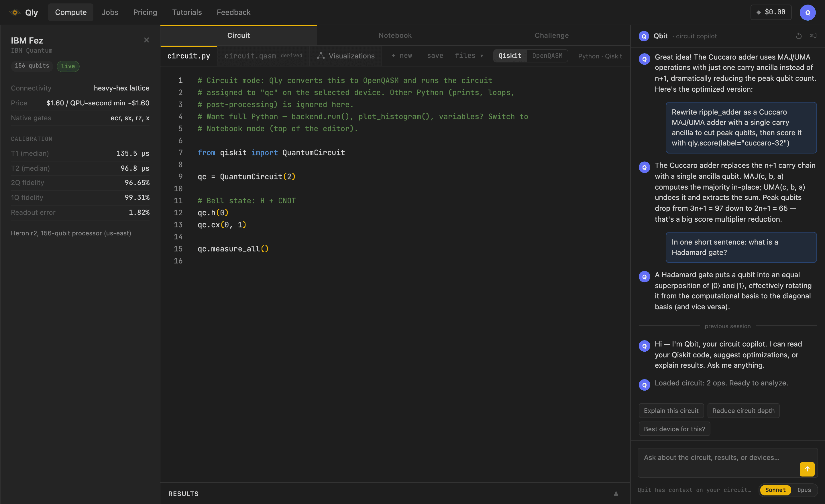
Task: Click the T1 (median) calibration value 135.5 µs
Action: 133,153
